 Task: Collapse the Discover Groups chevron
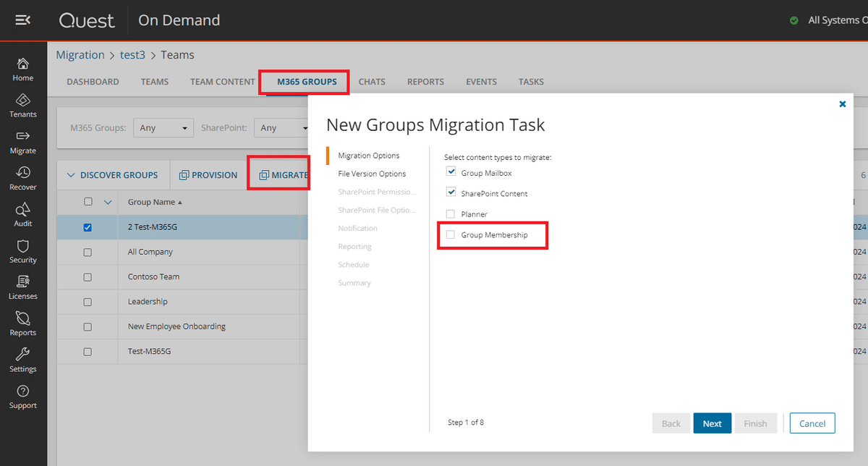coord(71,174)
